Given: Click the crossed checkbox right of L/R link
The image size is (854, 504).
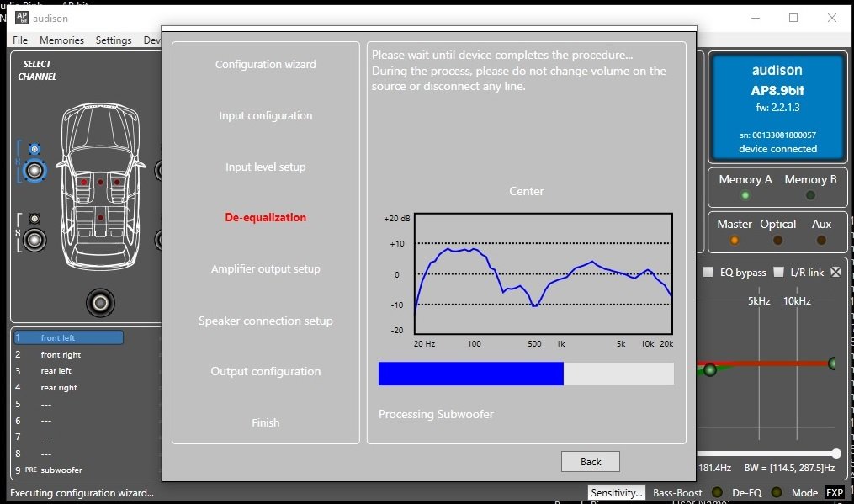Looking at the screenshot, I should [836, 271].
